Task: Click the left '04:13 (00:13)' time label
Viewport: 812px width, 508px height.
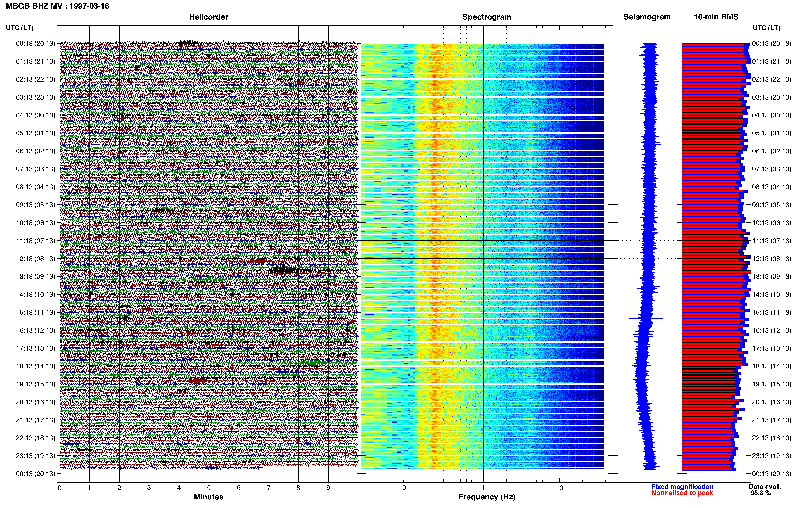Action: (x=35, y=115)
